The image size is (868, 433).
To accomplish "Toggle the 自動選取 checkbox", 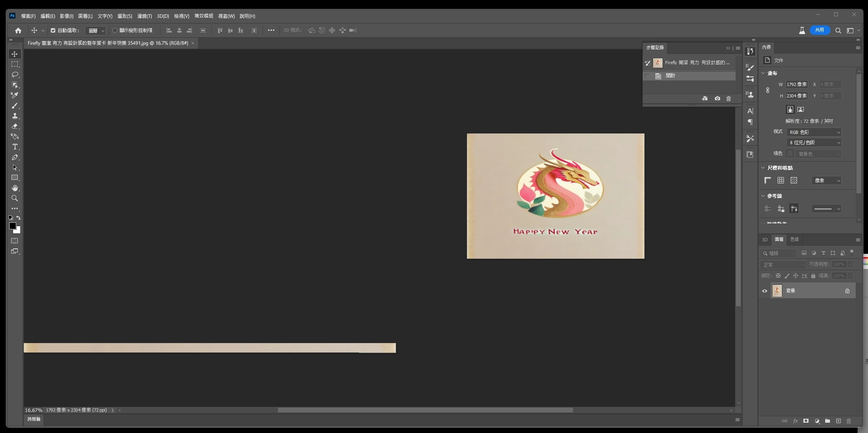I will tap(53, 31).
